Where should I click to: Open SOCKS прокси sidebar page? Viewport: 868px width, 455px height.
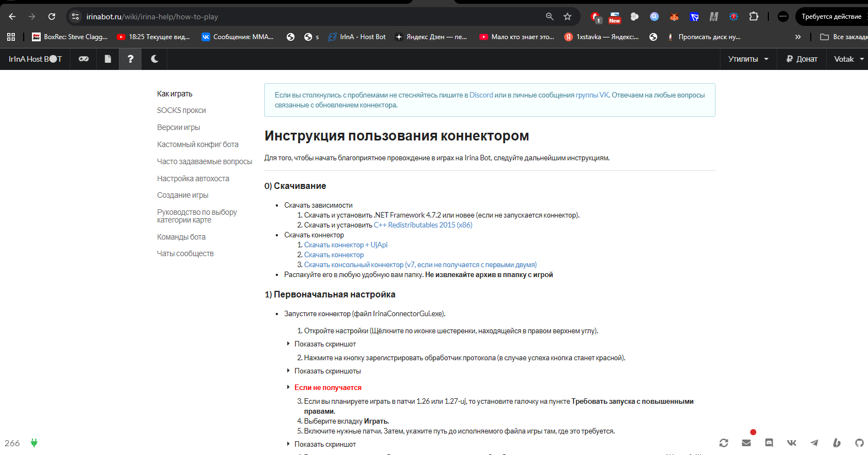coord(181,111)
